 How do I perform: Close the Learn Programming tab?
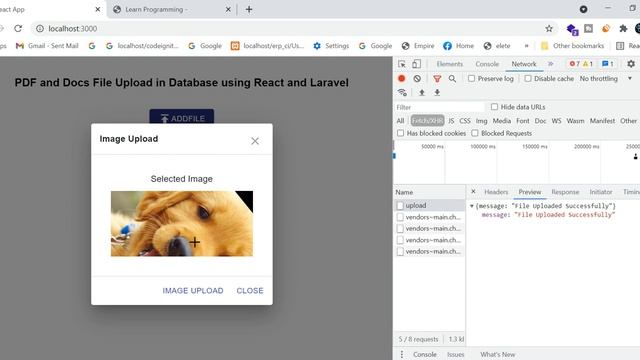228,9
